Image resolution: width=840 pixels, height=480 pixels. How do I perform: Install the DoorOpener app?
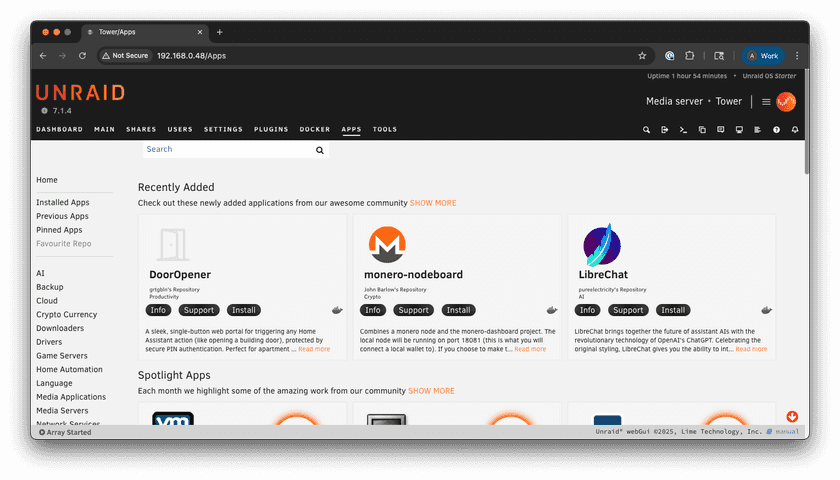coord(244,310)
